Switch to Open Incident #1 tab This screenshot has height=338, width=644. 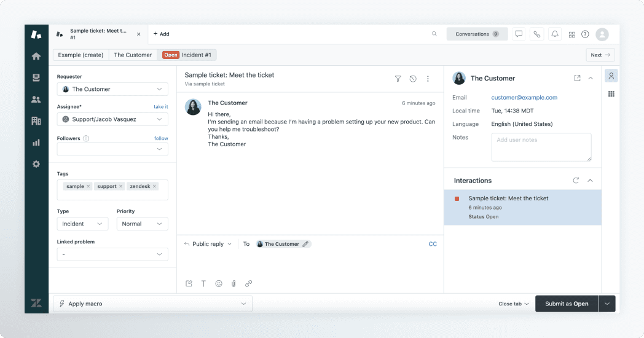coord(187,55)
